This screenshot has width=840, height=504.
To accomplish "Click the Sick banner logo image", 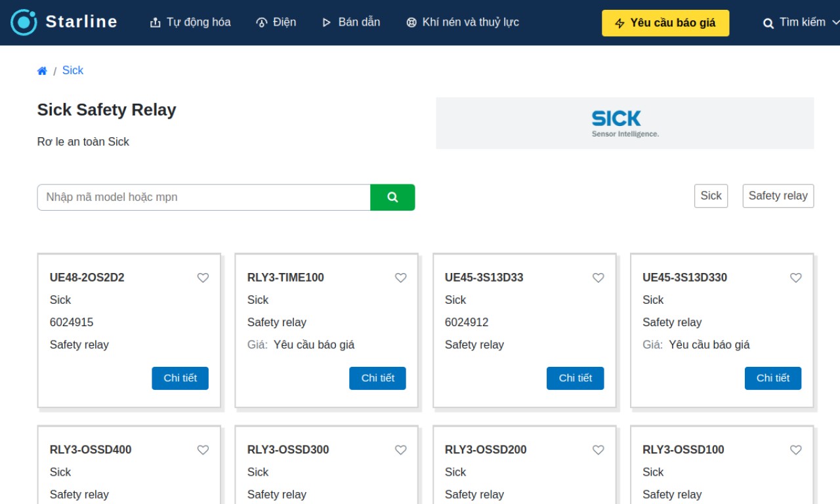I will pyautogui.click(x=625, y=123).
